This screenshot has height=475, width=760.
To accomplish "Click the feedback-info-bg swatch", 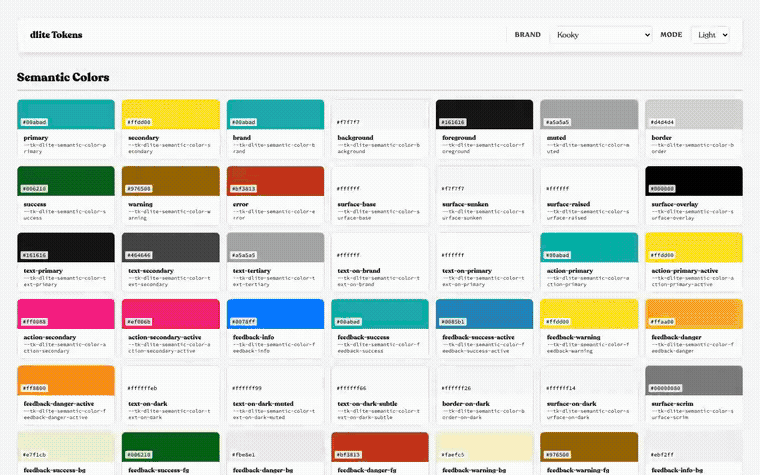I will tap(694, 446).
